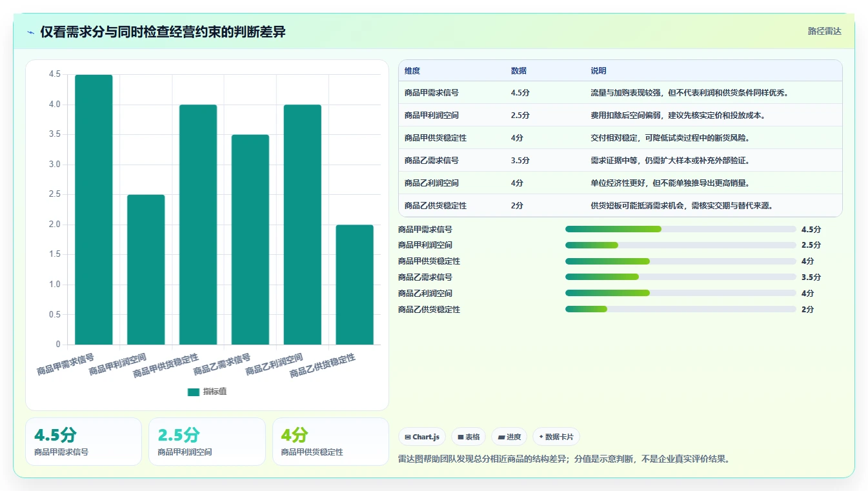Click the 商品乙利润空间 bar in chart
Viewport: 868px width, 491px height.
[x=303, y=225]
